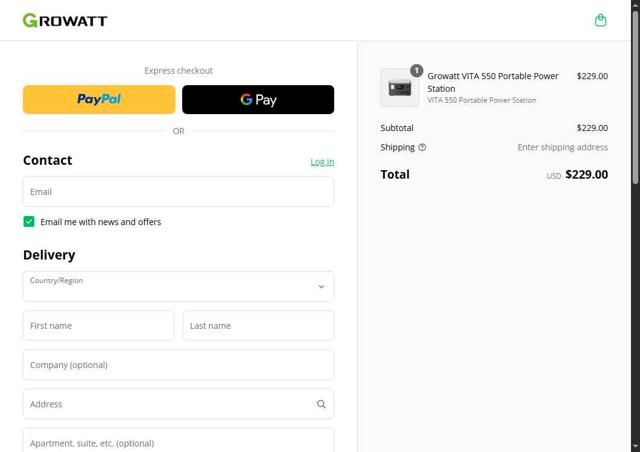Click the scrollbar up arrow
Image resolution: width=640 pixels, height=452 pixels.
pos(635,5)
